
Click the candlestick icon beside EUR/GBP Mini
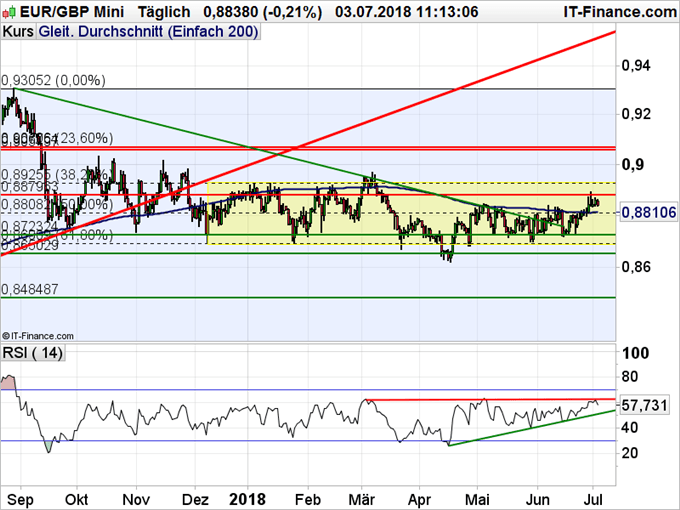(x=9, y=13)
